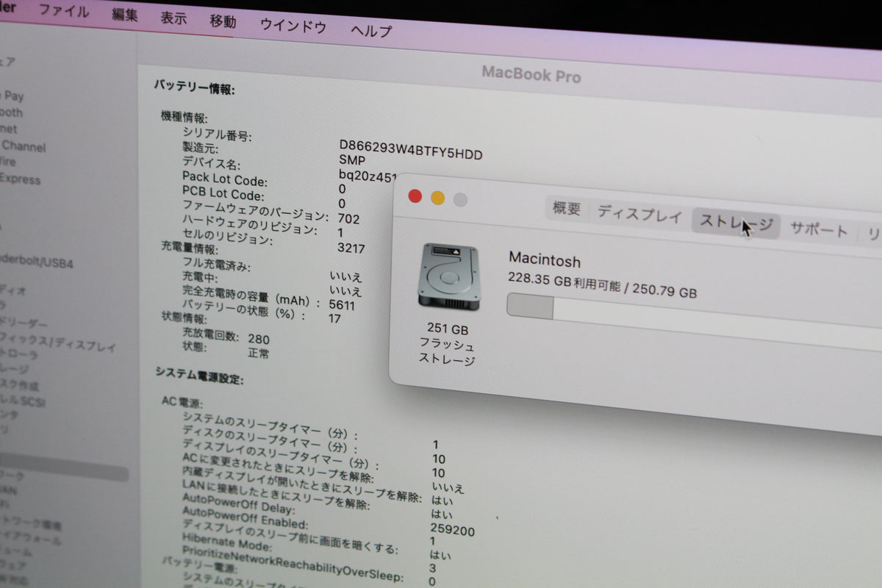Click the 機種情報 section label

point(184,118)
